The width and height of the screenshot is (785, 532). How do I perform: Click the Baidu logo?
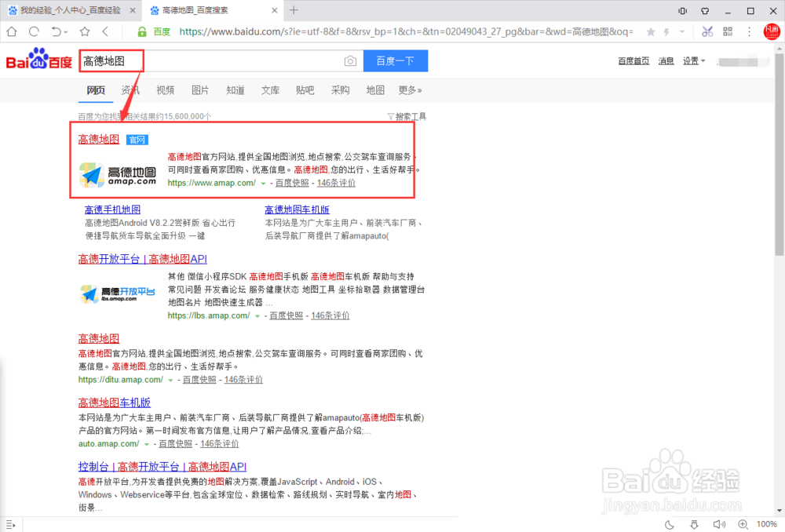click(39, 60)
